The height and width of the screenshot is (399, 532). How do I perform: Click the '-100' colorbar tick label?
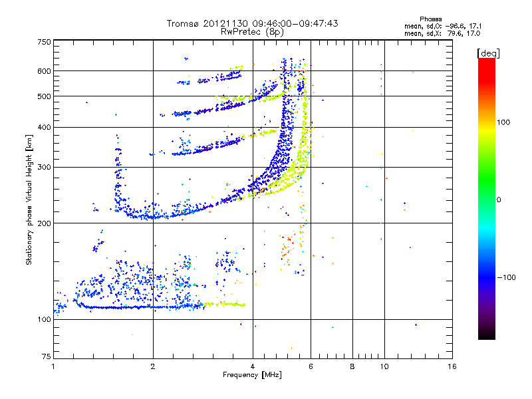pyautogui.click(x=506, y=277)
